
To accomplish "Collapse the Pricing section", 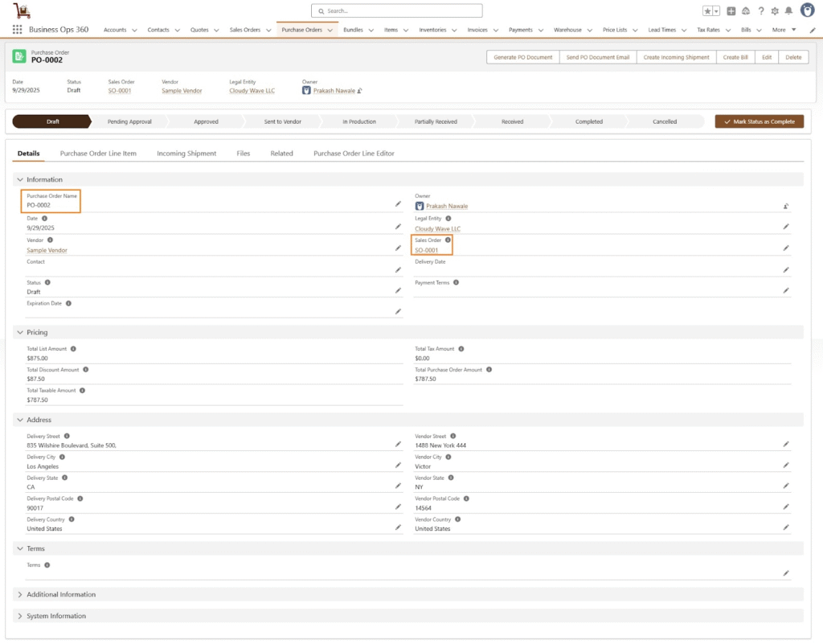I will point(19,332).
